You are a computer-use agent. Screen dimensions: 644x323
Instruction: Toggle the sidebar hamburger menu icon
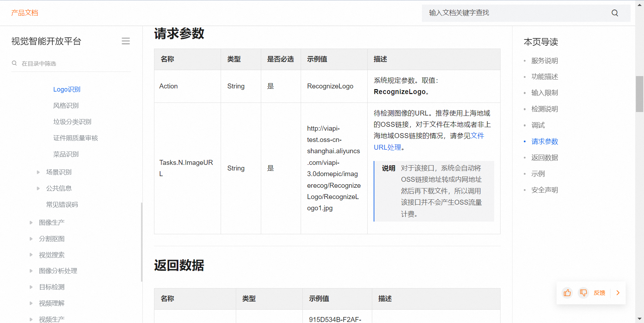tap(126, 41)
